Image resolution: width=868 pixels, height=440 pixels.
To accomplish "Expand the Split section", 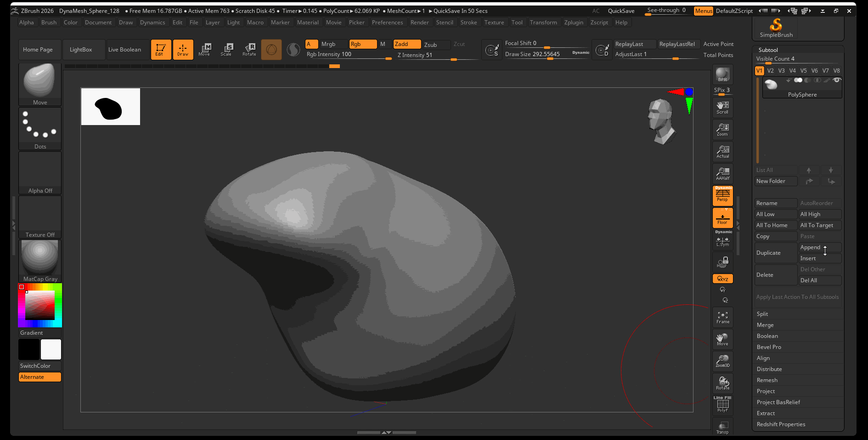I will 762,314.
